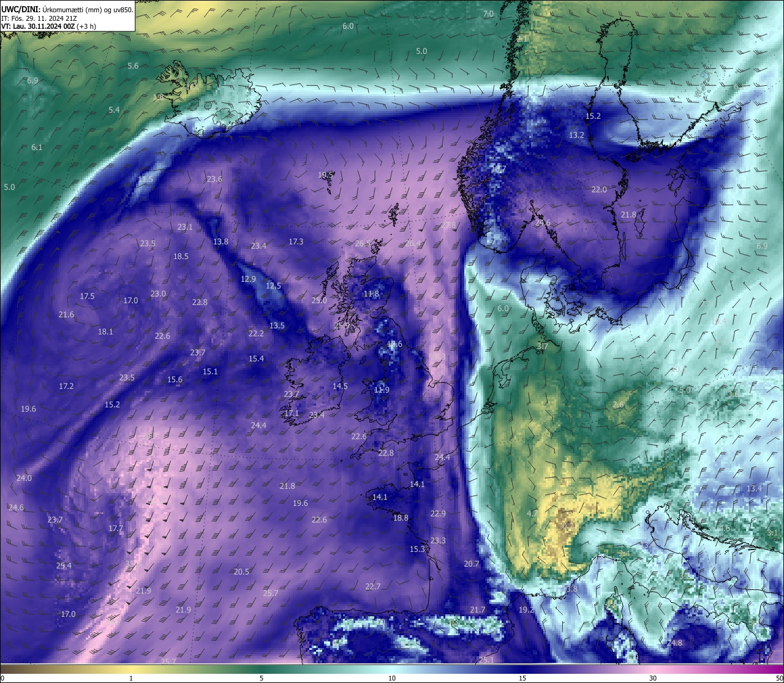Click the map value "13.5"
The height and width of the screenshot is (683, 784).
coord(277,325)
